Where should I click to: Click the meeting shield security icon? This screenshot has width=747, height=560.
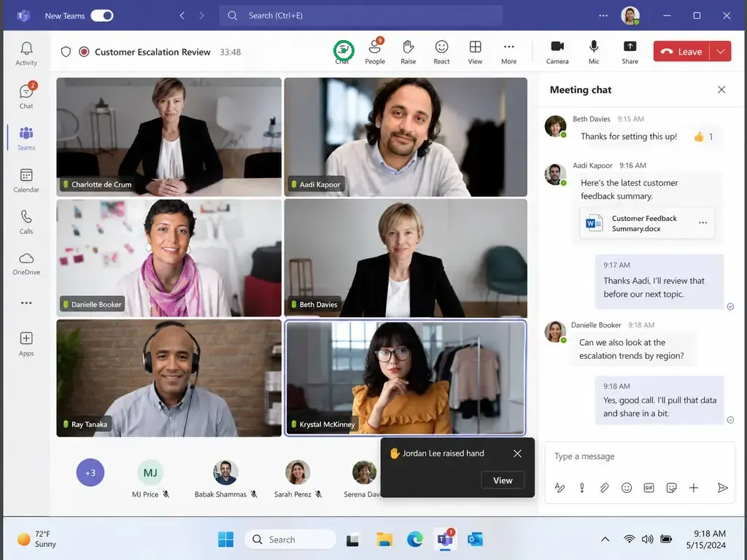pos(66,52)
